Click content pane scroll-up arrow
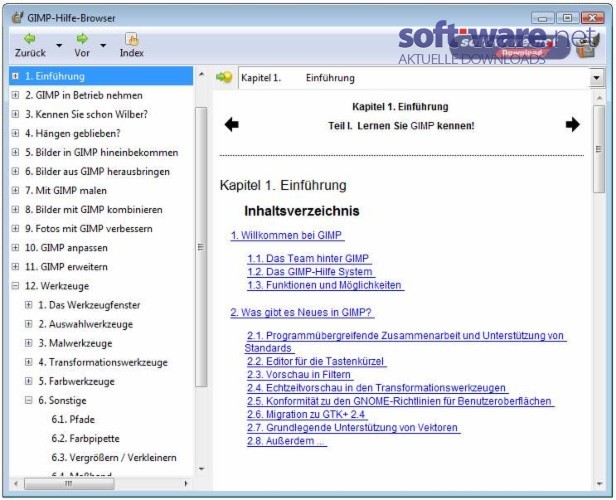The width and height of the screenshot is (616, 500). pyautogui.click(x=599, y=98)
